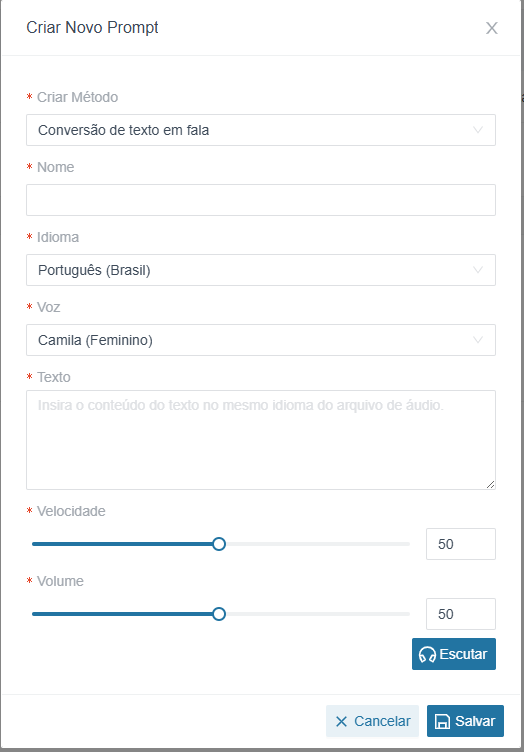Click the Velocidade slider handle

click(x=219, y=544)
